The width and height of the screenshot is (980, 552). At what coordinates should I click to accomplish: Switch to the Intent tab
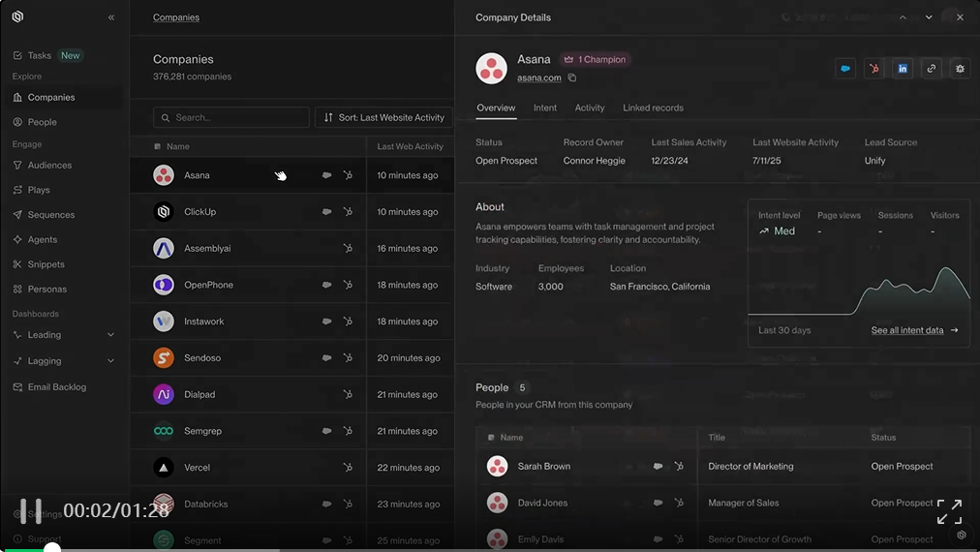coord(545,108)
